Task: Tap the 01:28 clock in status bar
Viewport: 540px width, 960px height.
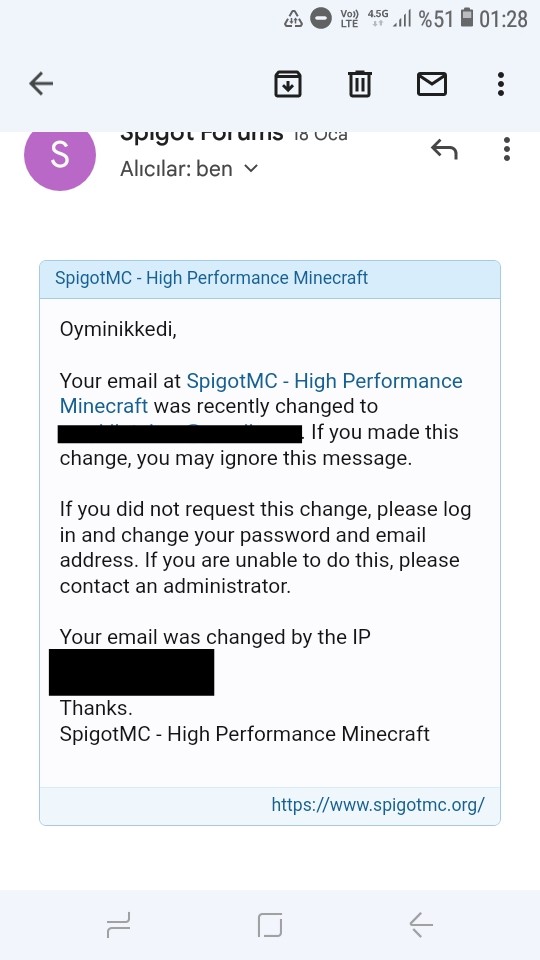Action: coord(503,18)
